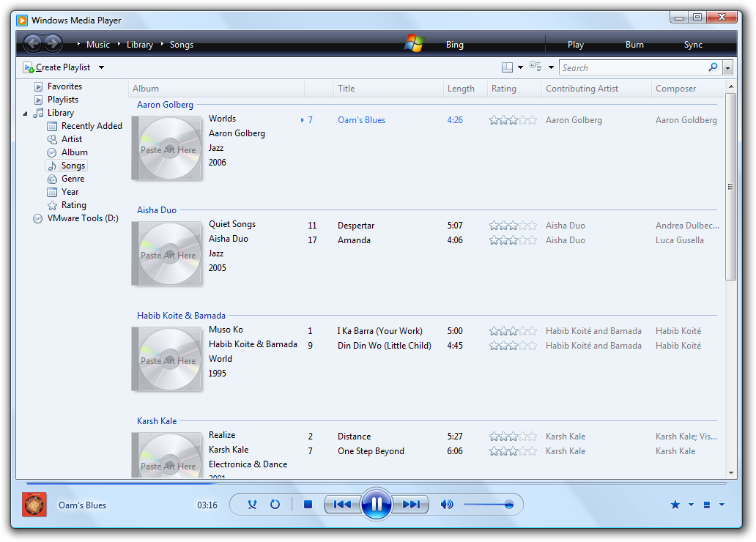Pause the current song

(376, 505)
